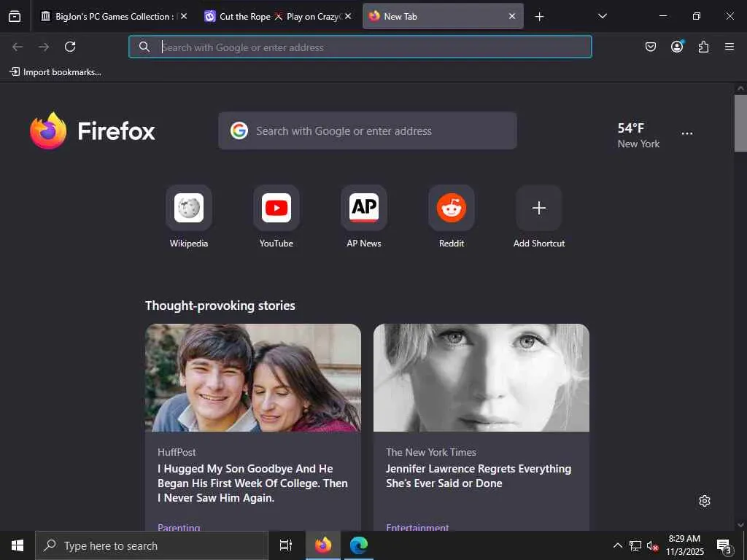Close the Cut the Rope tab
This screenshot has width=747, height=560.
[x=348, y=16]
